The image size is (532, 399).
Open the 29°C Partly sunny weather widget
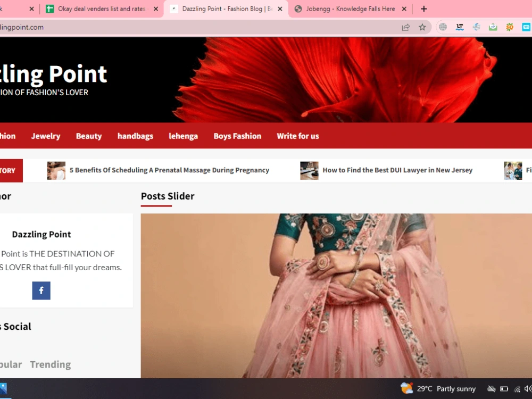click(x=438, y=388)
